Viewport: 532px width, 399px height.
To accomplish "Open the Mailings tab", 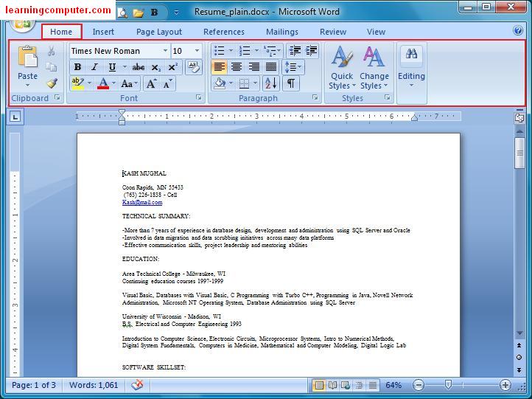I will 282,32.
